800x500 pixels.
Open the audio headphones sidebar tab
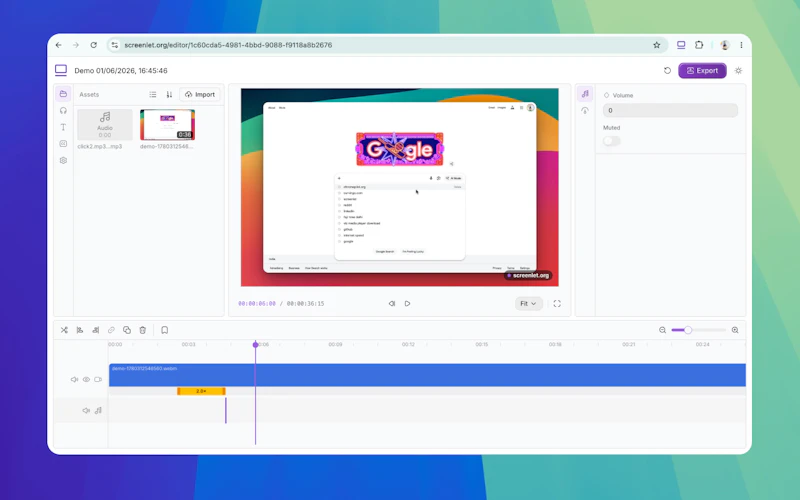63,111
